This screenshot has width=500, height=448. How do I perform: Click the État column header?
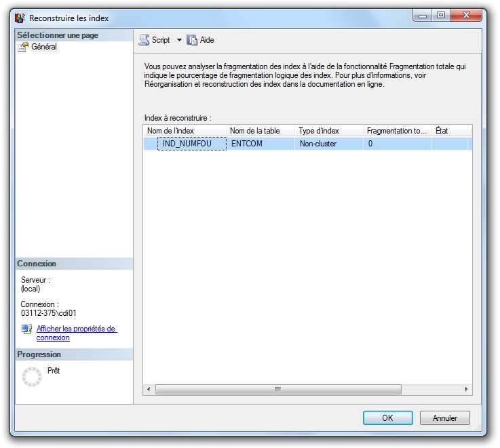tap(449, 131)
